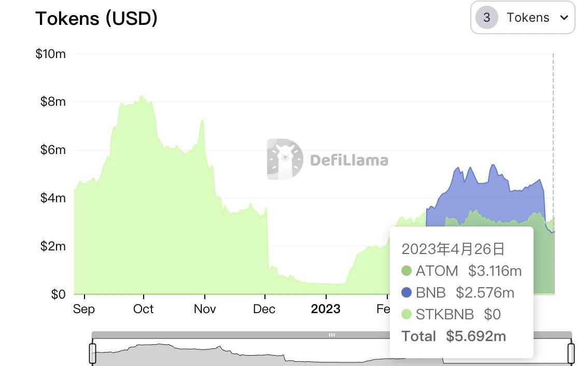Click the center grip on range bar
Screen dimensions: 588x366
coord(332,335)
